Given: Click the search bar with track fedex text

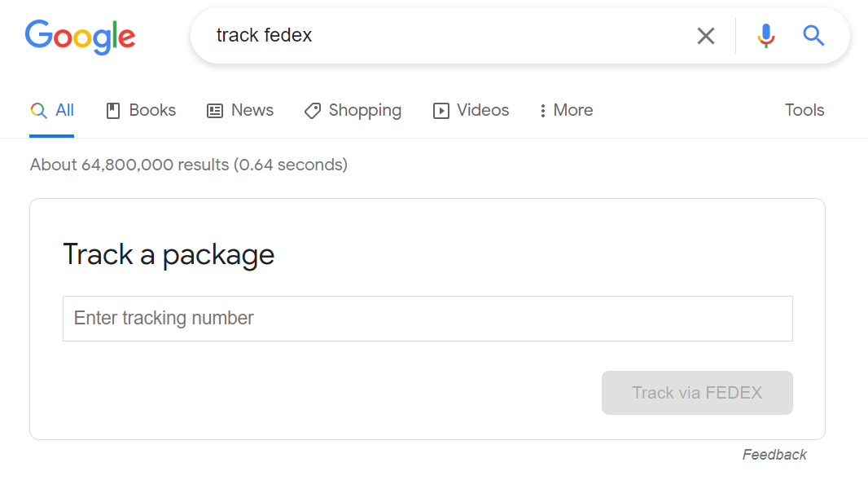Looking at the screenshot, I should tap(407, 35).
